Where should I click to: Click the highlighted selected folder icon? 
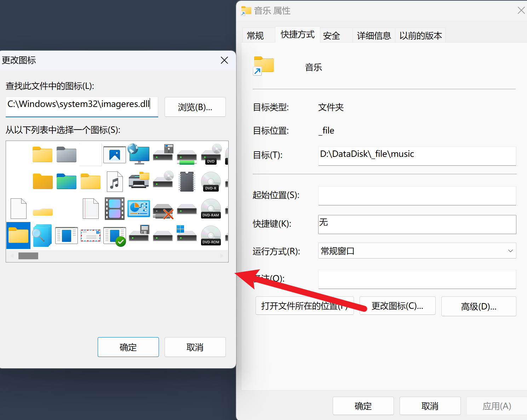coord(18,235)
